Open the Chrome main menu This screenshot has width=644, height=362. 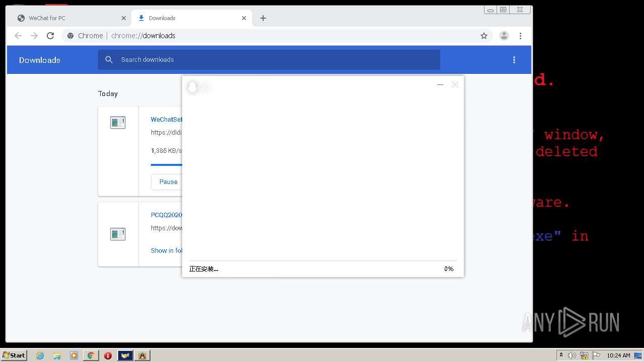point(520,36)
